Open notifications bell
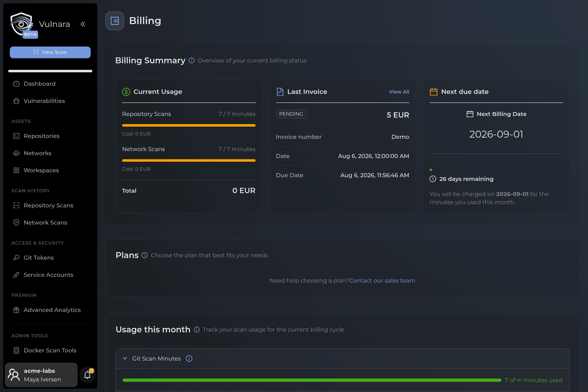The width and height of the screenshot is (588, 392). [87, 375]
